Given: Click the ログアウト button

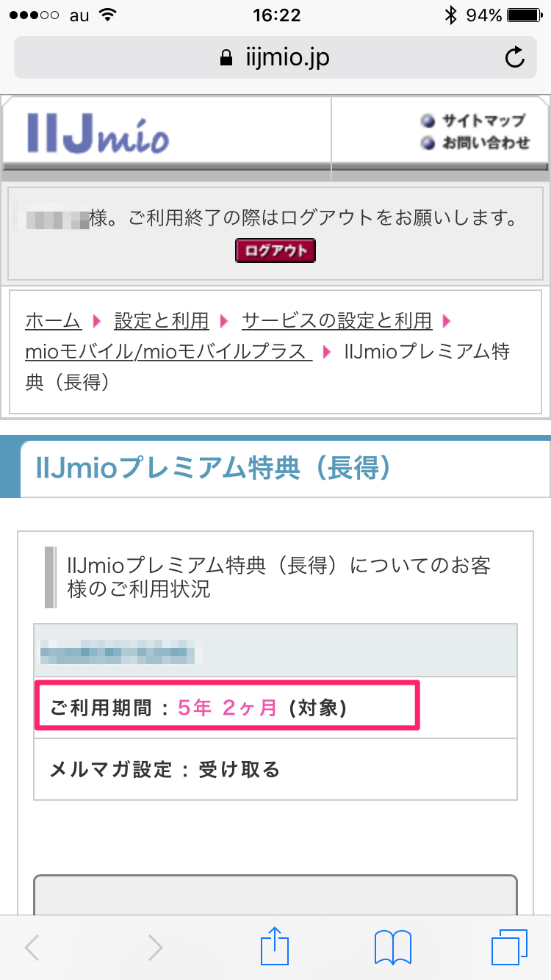Looking at the screenshot, I should coord(275,251).
